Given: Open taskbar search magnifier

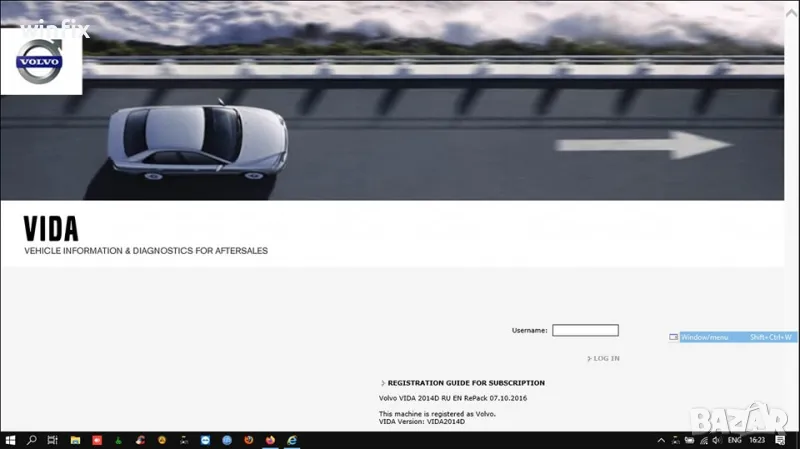Looking at the screenshot, I should click(32, 440).
